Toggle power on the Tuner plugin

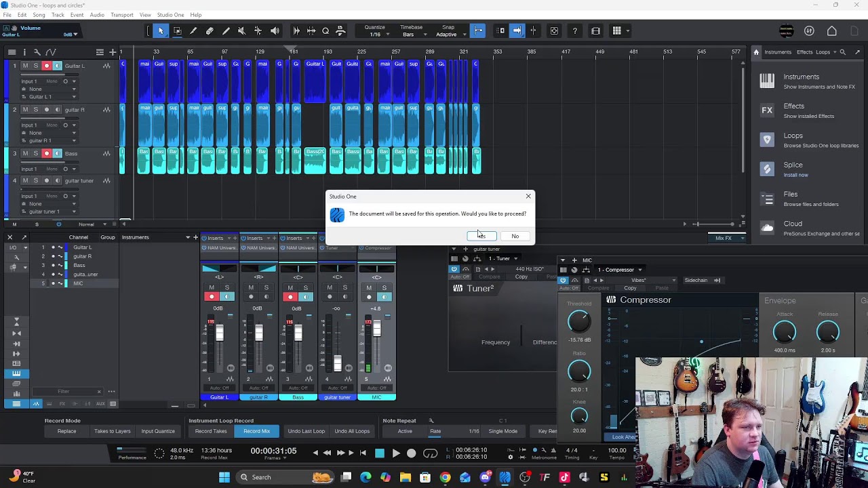454,269
